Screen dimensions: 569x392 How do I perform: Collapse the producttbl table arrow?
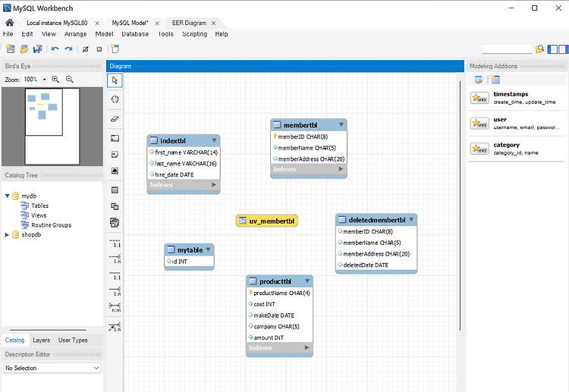(307, 281)
